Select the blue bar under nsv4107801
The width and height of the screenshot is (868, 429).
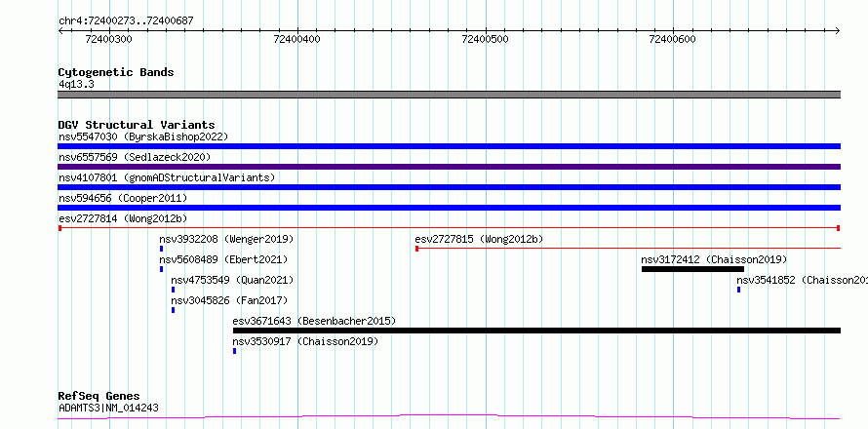click(449, 187)
